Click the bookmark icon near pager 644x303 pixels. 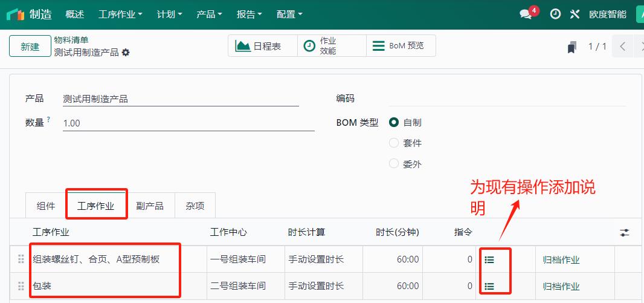pos(572,47)
